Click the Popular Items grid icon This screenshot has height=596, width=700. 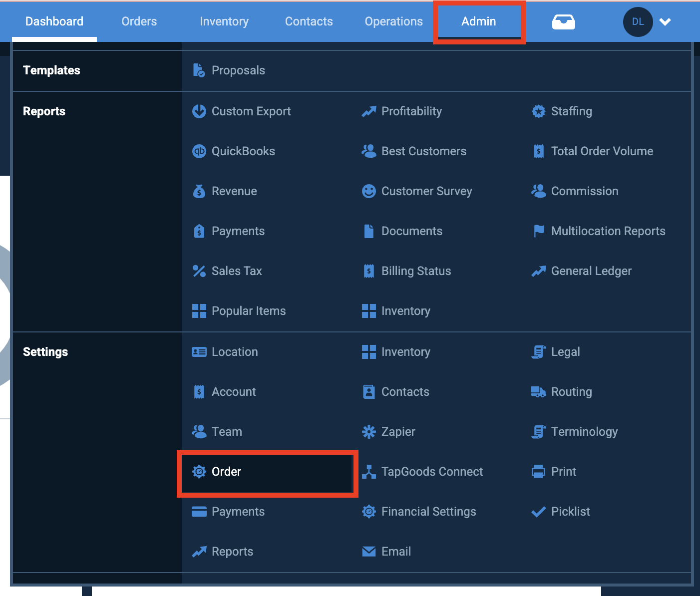199,311
